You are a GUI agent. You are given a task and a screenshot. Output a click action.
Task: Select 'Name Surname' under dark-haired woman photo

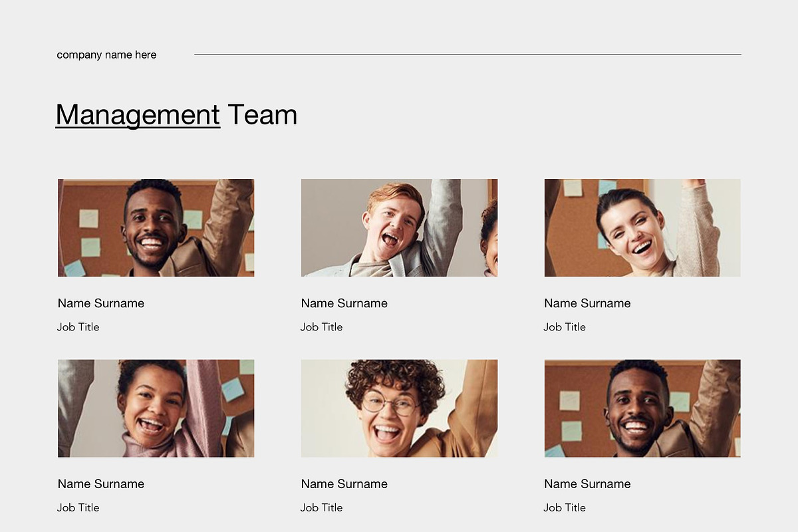click(588, 303)
